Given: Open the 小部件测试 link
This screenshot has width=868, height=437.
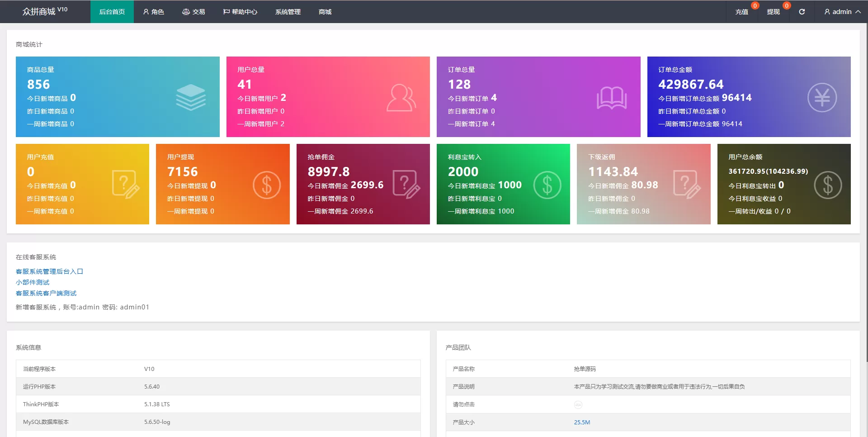Looking at the screenshot, I should pos(33,282).
